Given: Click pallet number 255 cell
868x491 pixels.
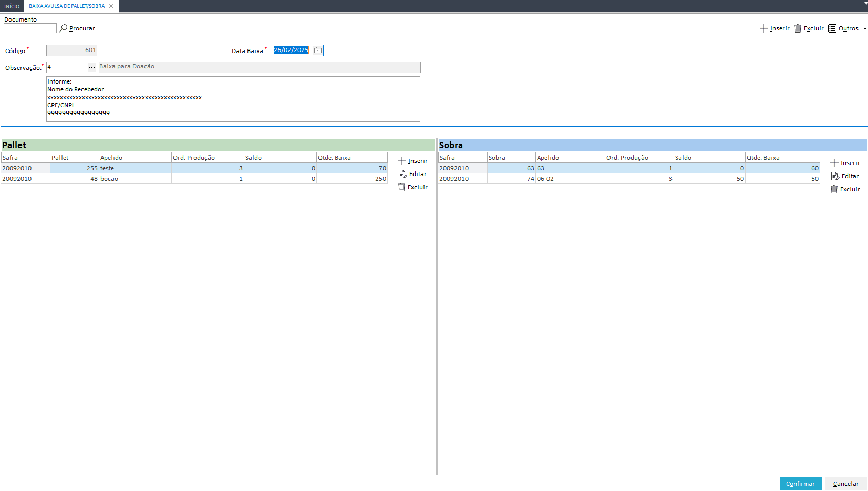Looking at the screenshot, I should click(75, 168).
